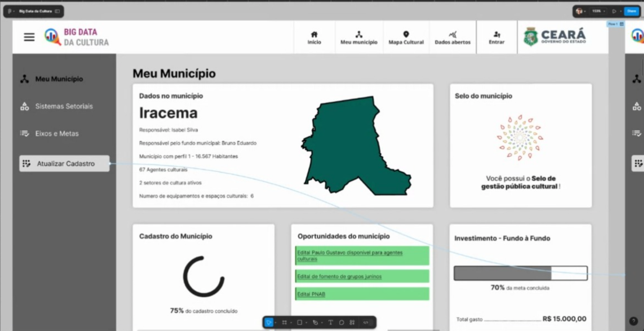Click the Big Data da Cultura file name
The image size is (644, 331).
point(36,11)
